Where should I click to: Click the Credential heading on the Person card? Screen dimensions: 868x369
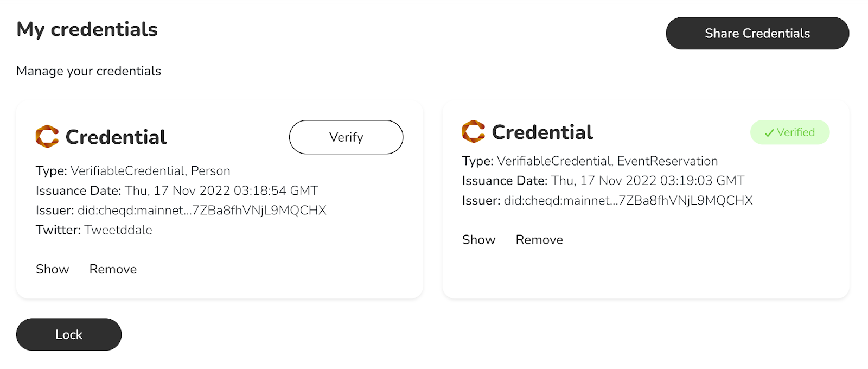click(116, 137)
